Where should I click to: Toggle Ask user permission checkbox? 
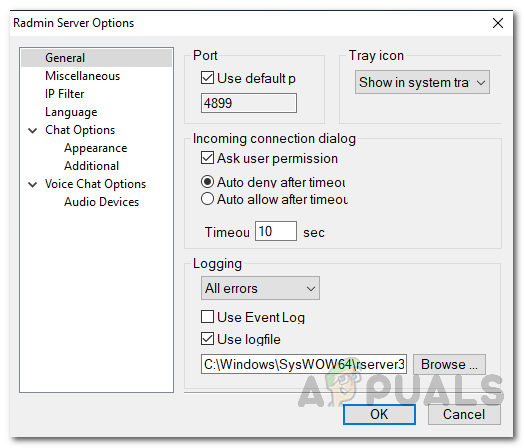[207, 158]
